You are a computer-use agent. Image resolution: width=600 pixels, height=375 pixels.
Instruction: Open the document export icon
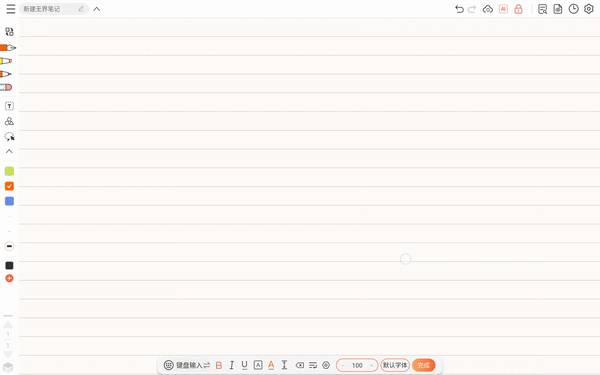point(558,9)
